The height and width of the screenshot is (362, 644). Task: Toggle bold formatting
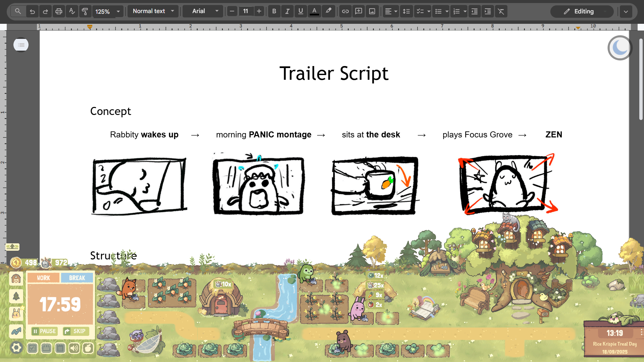[x=274, y=11]
